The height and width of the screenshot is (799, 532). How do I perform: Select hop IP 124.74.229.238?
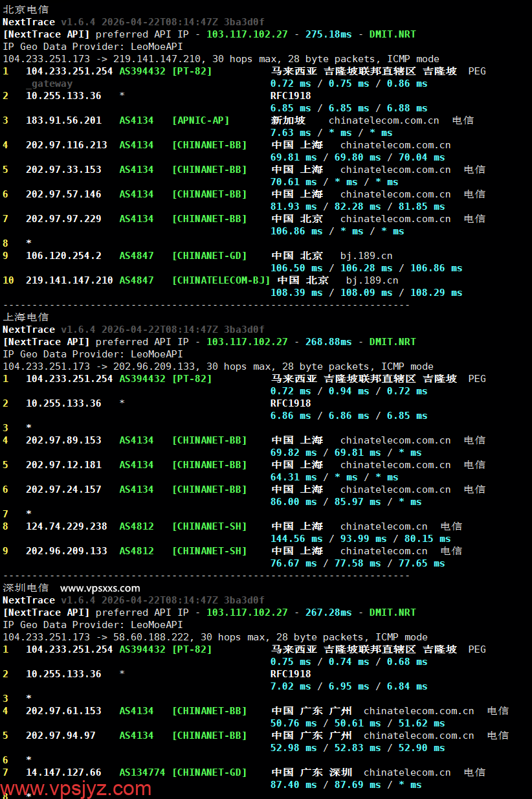pyautogui.click(x=67, y=526)
